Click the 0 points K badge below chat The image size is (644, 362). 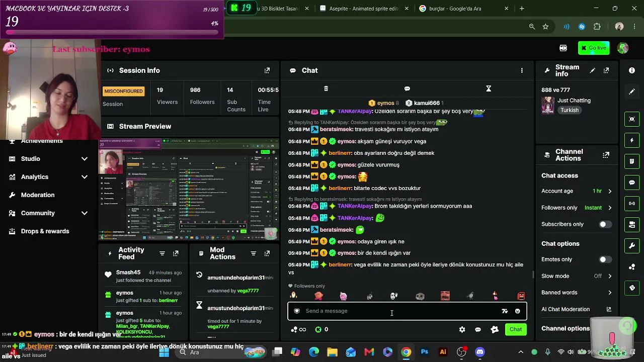321,330
